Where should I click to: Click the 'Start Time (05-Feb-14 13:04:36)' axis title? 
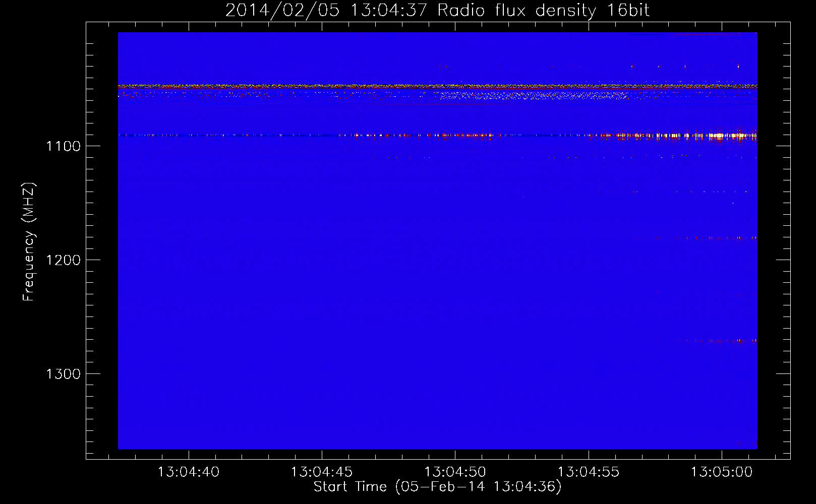tap(437, 487)
